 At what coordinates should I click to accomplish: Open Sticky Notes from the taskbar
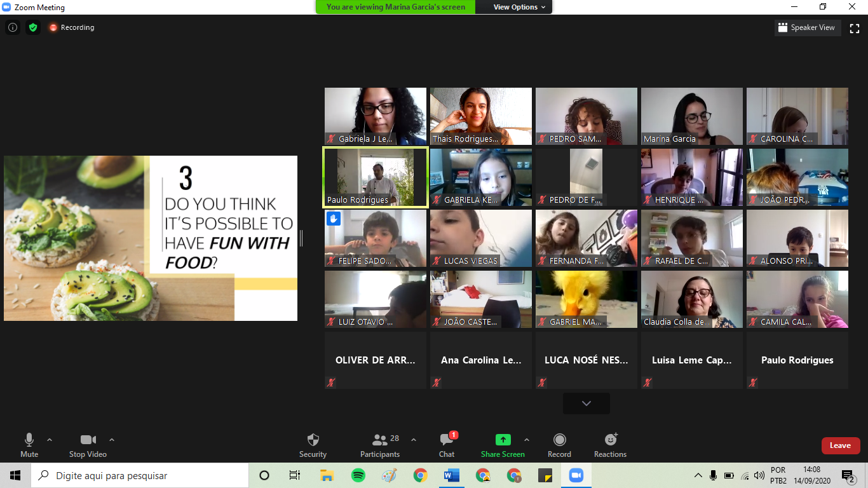pyautogui.click(x=545, y=475)
